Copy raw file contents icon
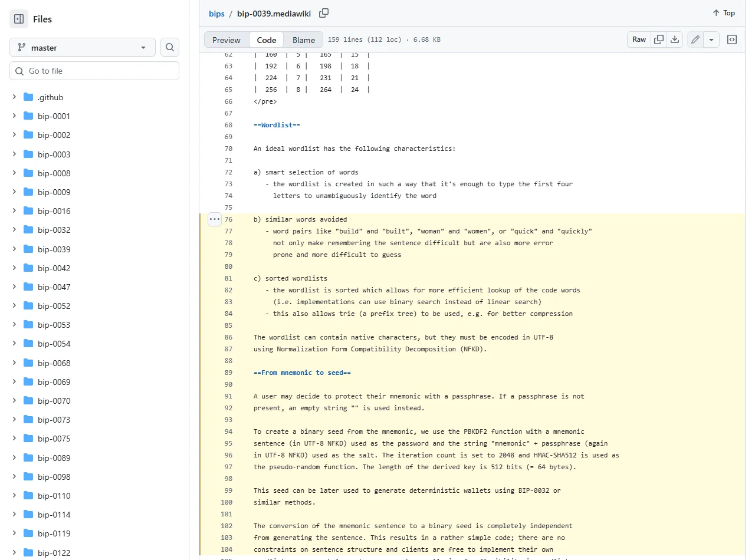The height and width of the screenshot is (560, 755). (659, 39)
